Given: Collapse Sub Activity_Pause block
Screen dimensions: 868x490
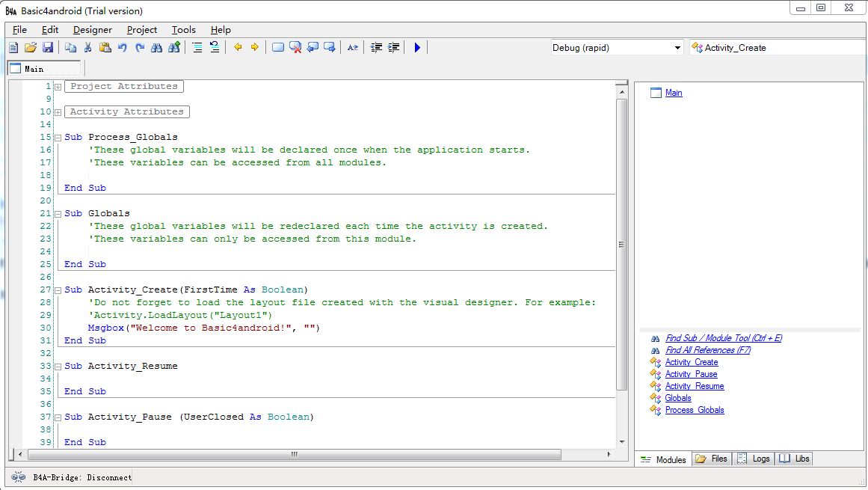Looking at the screenshot, I should coord(58,417).
